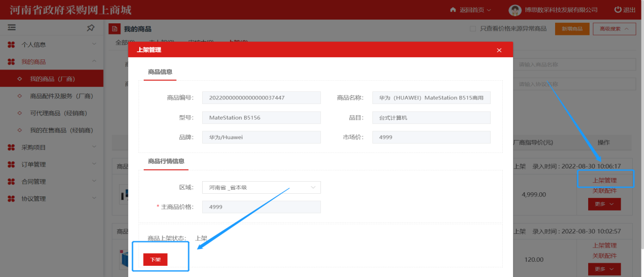Click the 商品名称 field showing 华为 MateStation
The image size is (644, 277).
[x=431, y=97]
